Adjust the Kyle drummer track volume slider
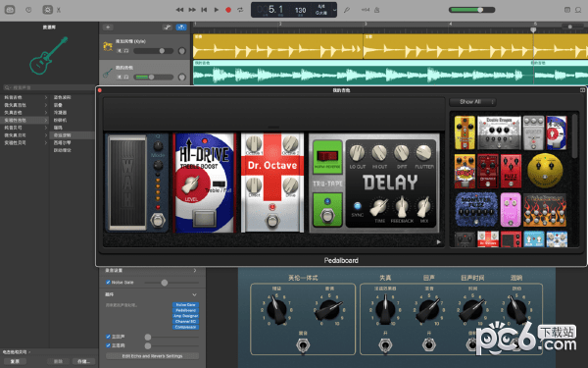Screen dimensions: 588x368 tap(154, 51)
